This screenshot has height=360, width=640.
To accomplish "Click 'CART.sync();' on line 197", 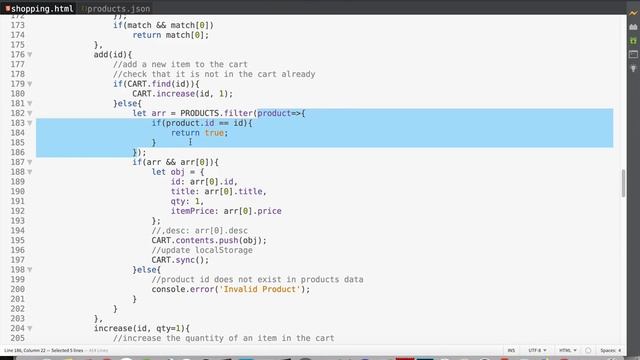I will (x=180, y=260).
